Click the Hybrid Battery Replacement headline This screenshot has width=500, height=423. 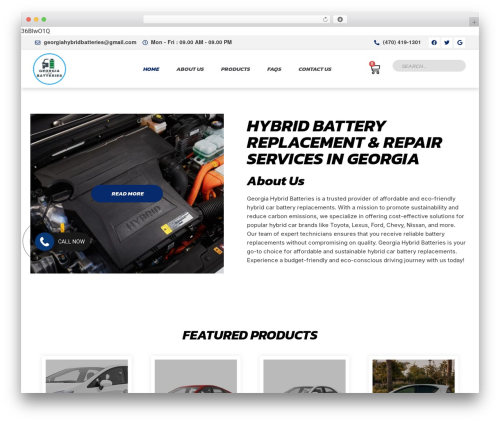tap(344, 143)
